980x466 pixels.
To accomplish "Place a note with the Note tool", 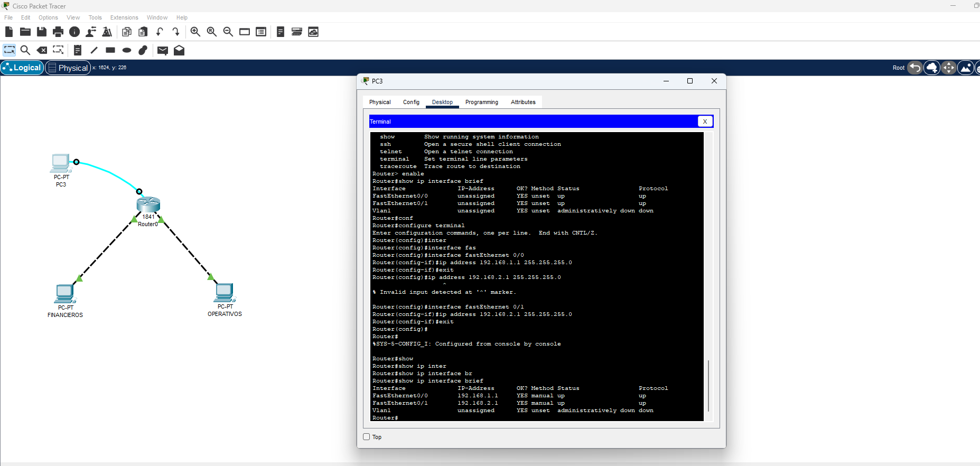I will click(x=78, y=50).
